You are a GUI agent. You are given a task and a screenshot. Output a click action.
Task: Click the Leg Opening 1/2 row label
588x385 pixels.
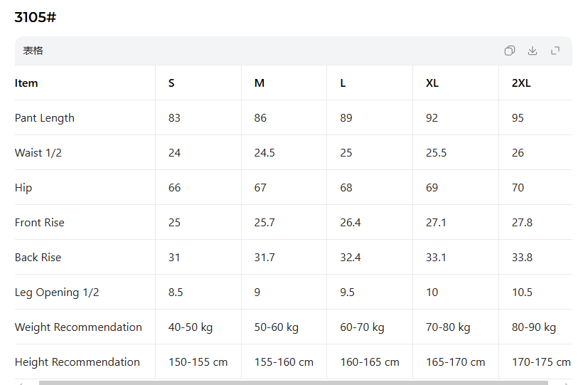[x=57, y=292]
